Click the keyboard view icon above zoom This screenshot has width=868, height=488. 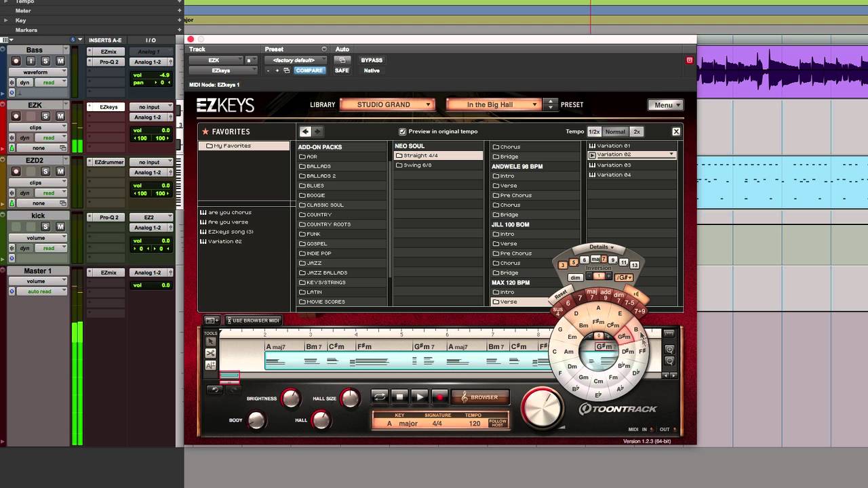pos(669,333)
